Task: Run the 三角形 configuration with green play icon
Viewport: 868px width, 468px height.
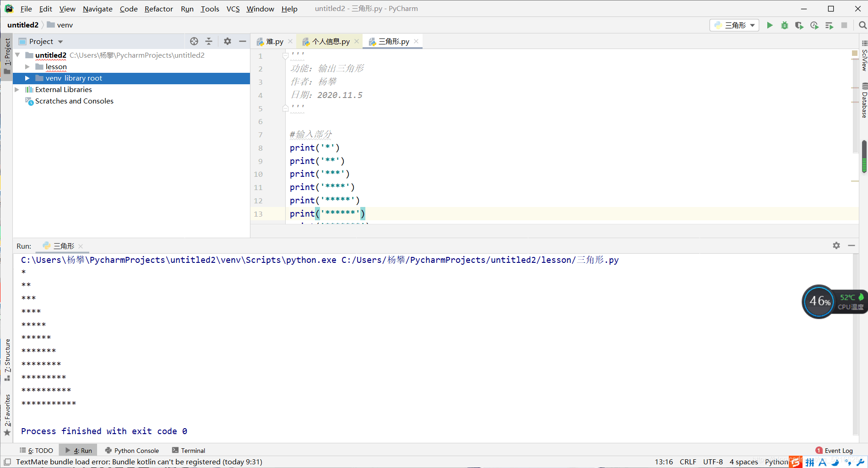Action: pos(770,25)
